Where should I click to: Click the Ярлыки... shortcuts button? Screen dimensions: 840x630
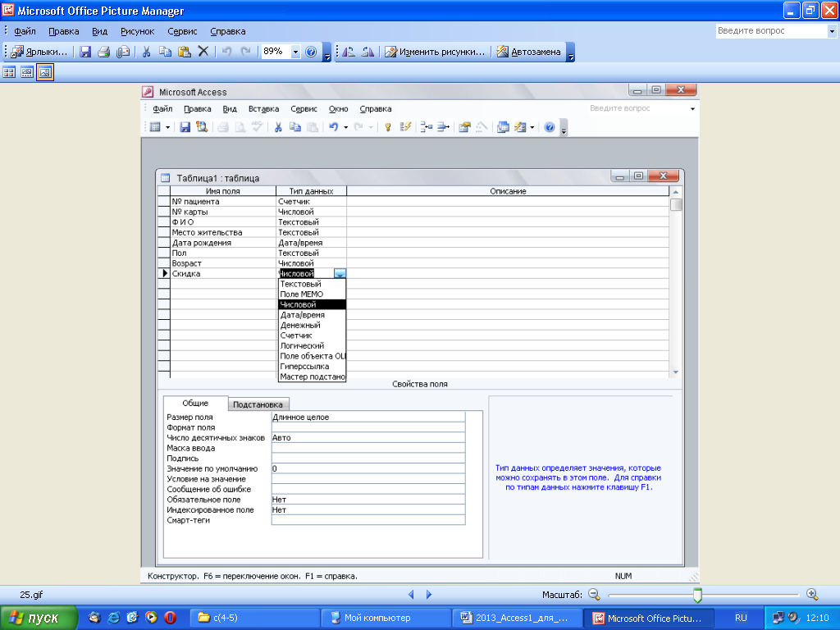click(39, 52)
